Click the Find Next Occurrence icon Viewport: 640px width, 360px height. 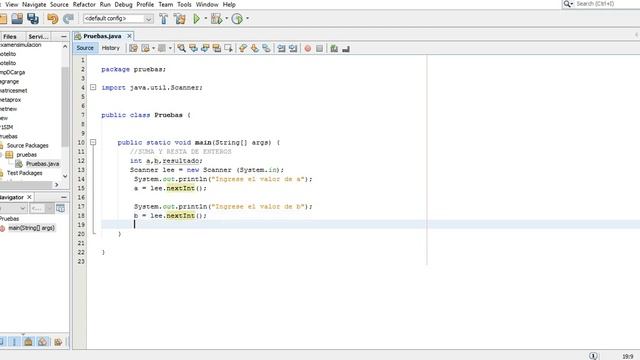click(205, 48)
